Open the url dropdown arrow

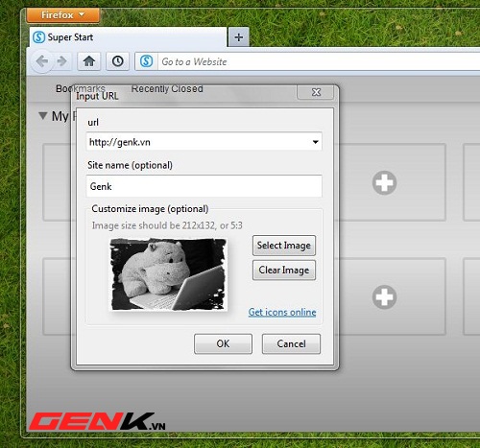316,142
